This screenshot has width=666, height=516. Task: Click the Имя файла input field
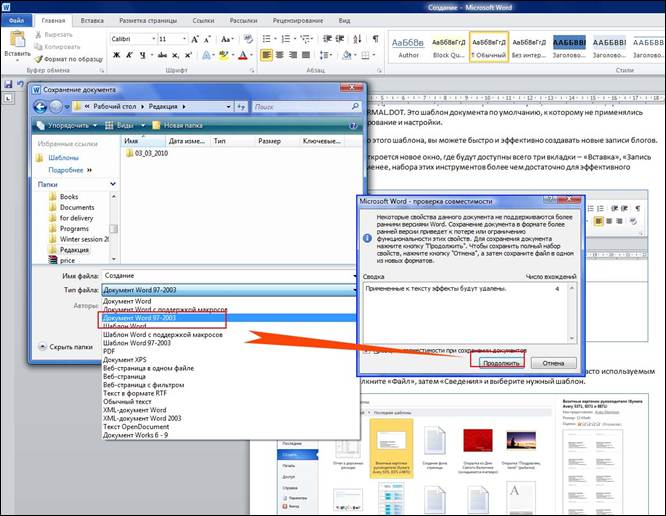[x=229, y=276]
